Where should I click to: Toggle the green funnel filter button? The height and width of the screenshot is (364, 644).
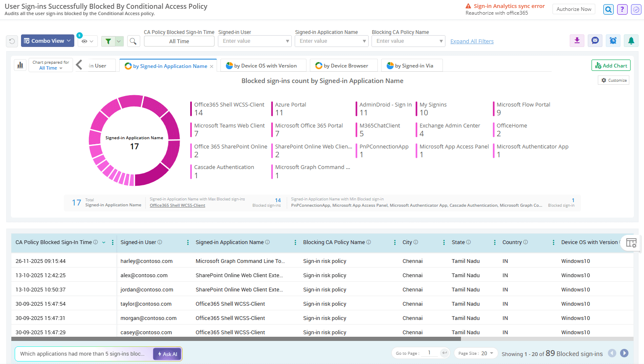(x=108, y=41)
